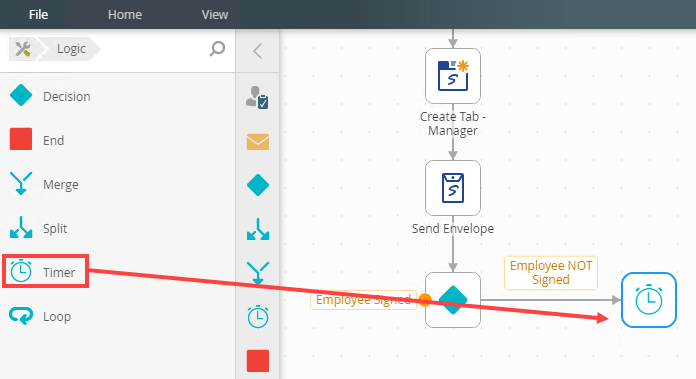Select the Timer step on the canvas
The image size is (696, 379).
pos(649,300)
